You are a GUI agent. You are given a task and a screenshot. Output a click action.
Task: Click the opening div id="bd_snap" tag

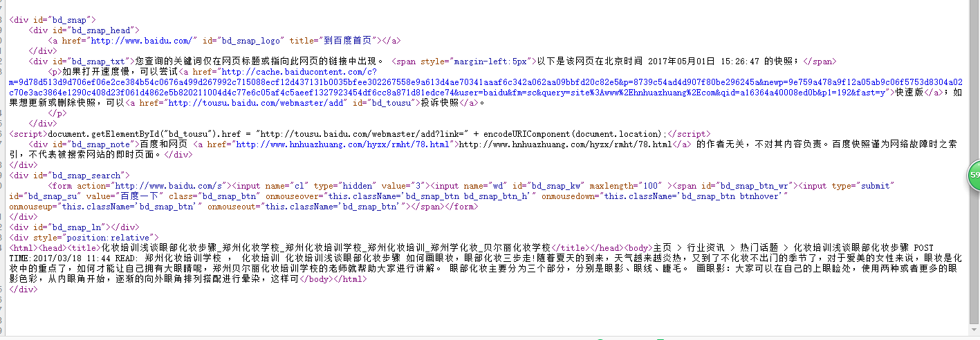click(53, 19)
